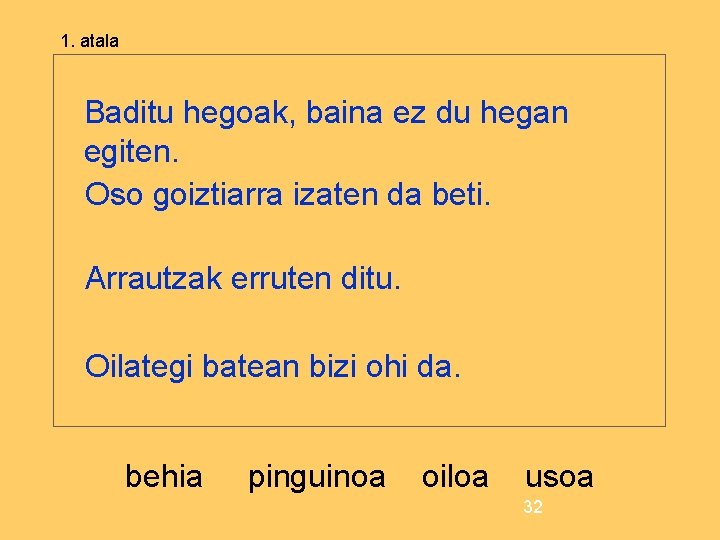Click the word "Baditu" in the first clue

pos(129,112)
